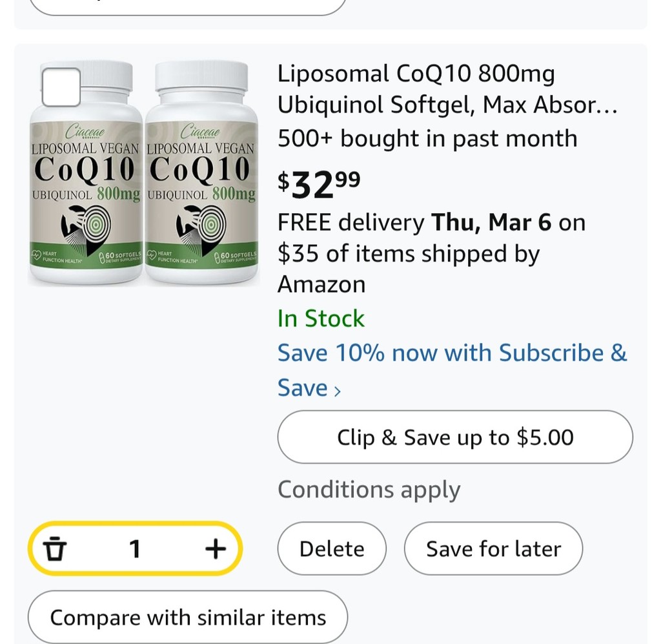The width and height of the screenshot is (661, 644).
Task: Click the In Stock status text
Action: pyautogui.click(x=321, y=318)
